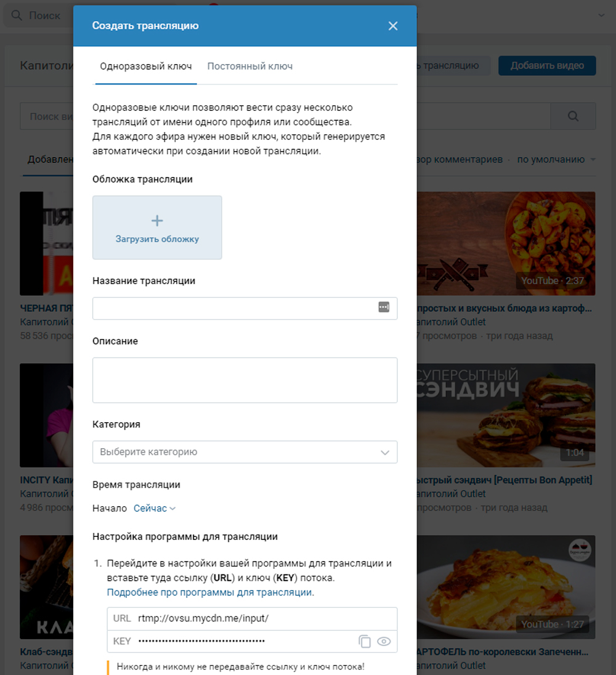
Task: Reveal the hidden stream KEY
Action: tap(384, 642)
